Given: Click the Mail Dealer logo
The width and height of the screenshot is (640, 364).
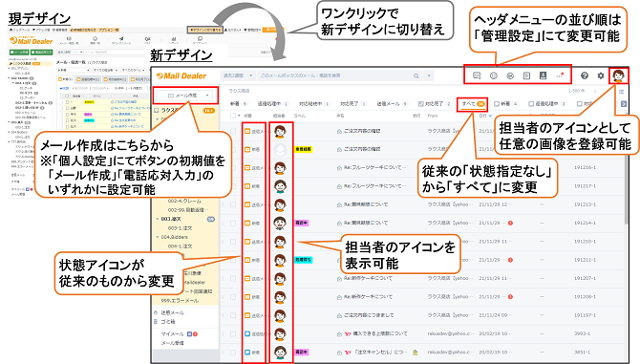Looking at the screenshot, I should [x=182, y=75].
